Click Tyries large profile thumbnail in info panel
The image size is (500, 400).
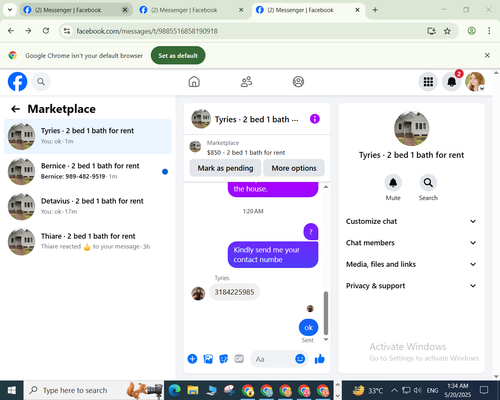tap(411, 128)
